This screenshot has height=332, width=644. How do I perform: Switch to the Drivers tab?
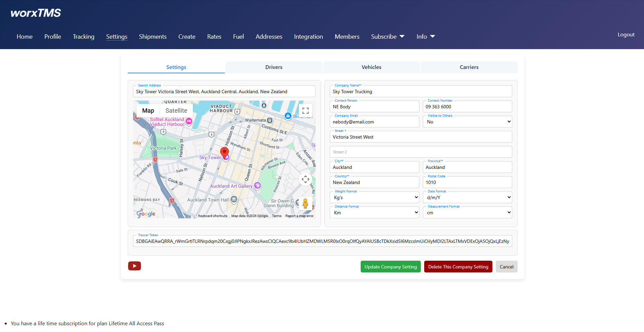pos(274,67)
